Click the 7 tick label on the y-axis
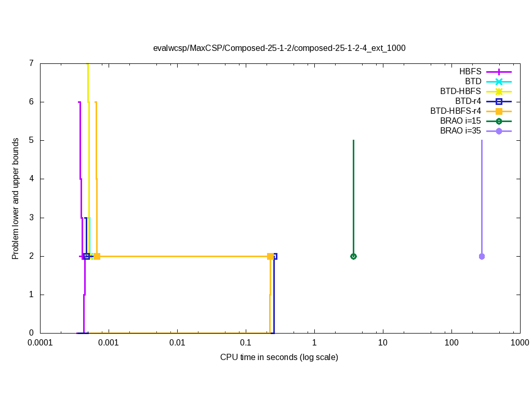The width and height of the screenshot is (532, 399). pyautogui.click(x=31, y=63)
